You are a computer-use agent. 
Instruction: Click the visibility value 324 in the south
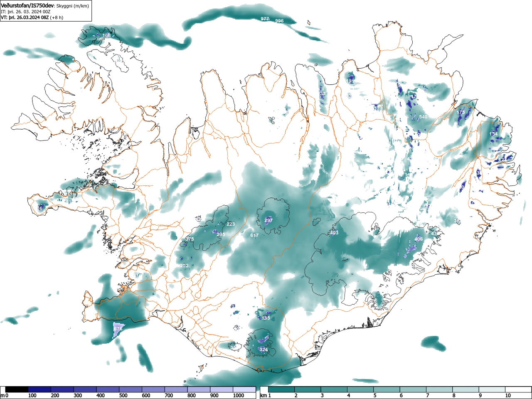pyautogui.click(x=264, y=350)
